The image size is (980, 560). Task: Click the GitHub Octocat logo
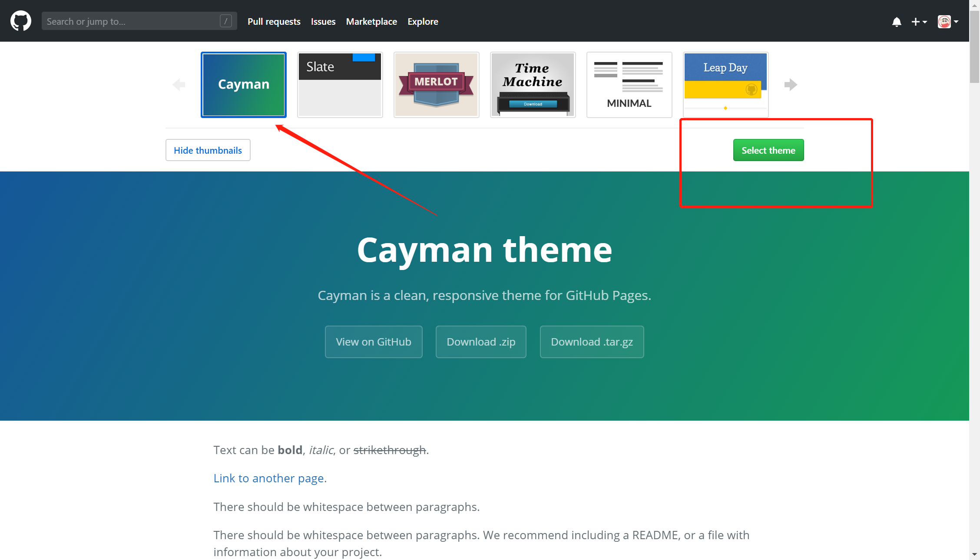tap(21, 21)
